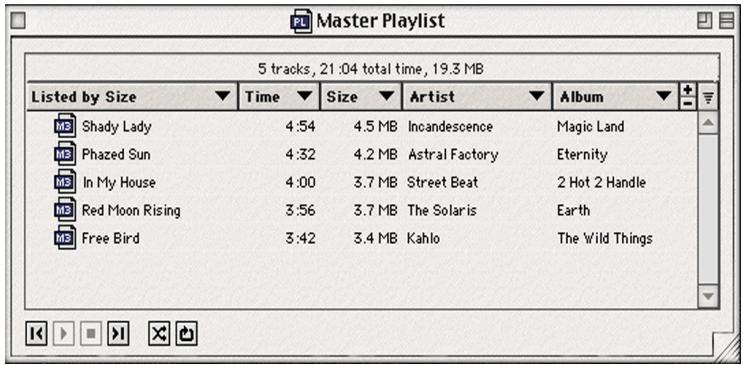Click the play button
Viewport: 743px width, 365px height.
(x=64, y=334)
